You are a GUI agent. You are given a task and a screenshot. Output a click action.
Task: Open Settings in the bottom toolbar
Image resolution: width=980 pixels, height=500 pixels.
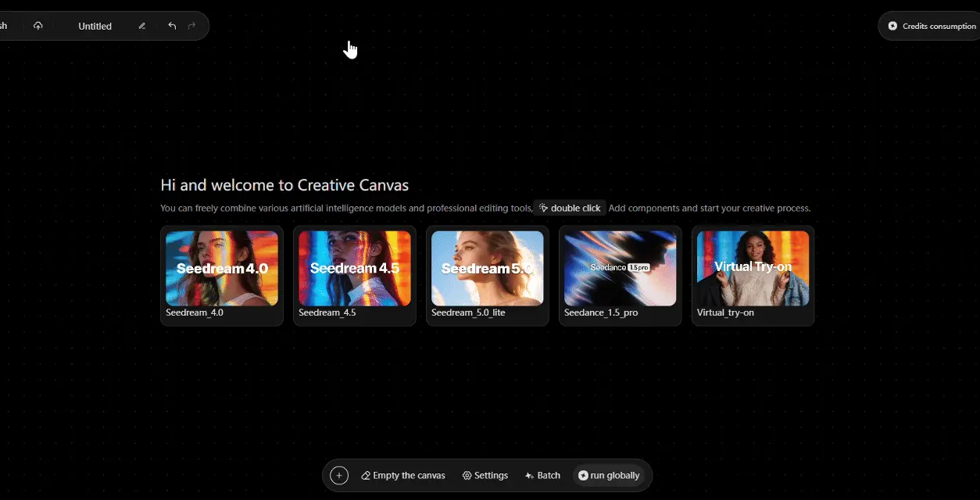485,475
